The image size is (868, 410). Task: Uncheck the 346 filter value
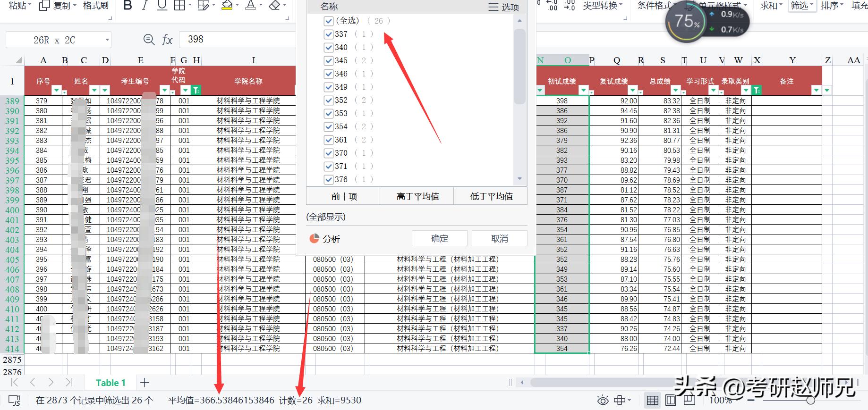329,74
